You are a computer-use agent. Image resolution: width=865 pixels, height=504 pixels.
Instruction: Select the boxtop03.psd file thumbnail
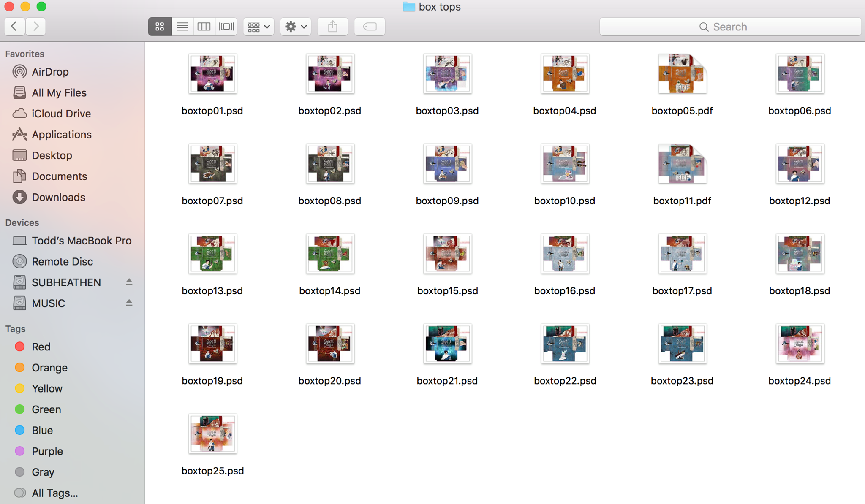click(x=447, y=73)
